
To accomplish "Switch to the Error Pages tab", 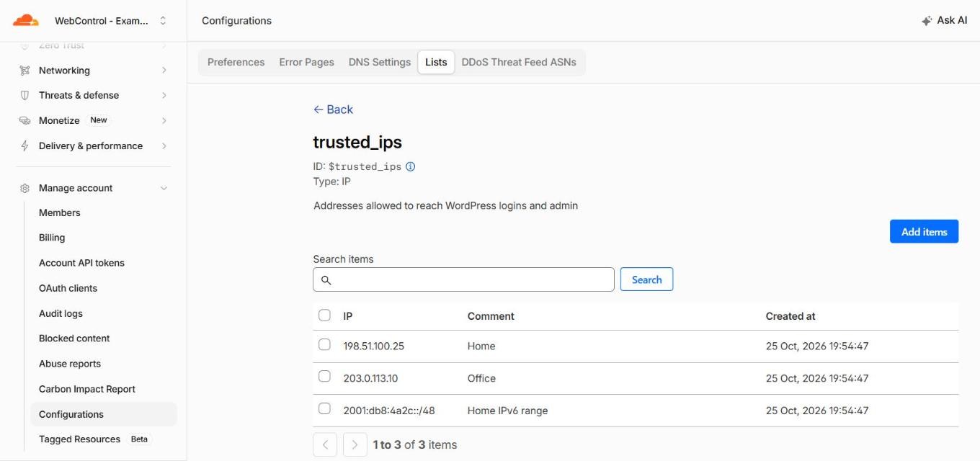I will click(x=306, y=62).
